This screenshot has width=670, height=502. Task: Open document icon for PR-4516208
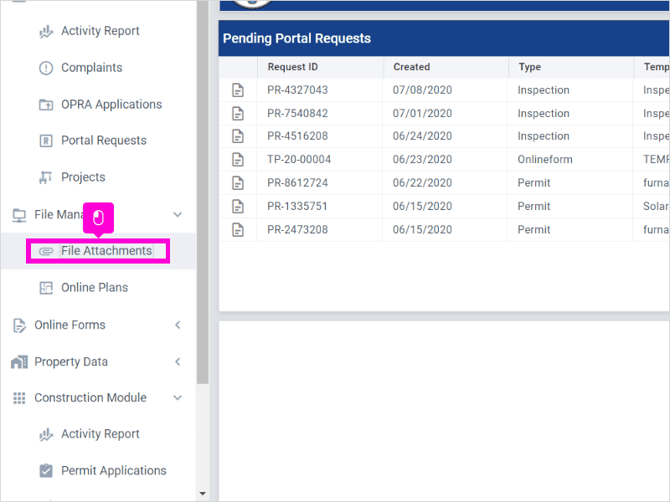238,136
